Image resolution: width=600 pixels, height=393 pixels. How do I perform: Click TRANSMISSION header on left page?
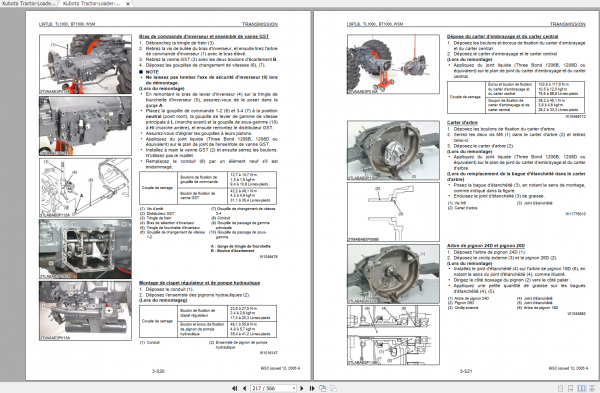pyautogui.click(x=260, y=24)
